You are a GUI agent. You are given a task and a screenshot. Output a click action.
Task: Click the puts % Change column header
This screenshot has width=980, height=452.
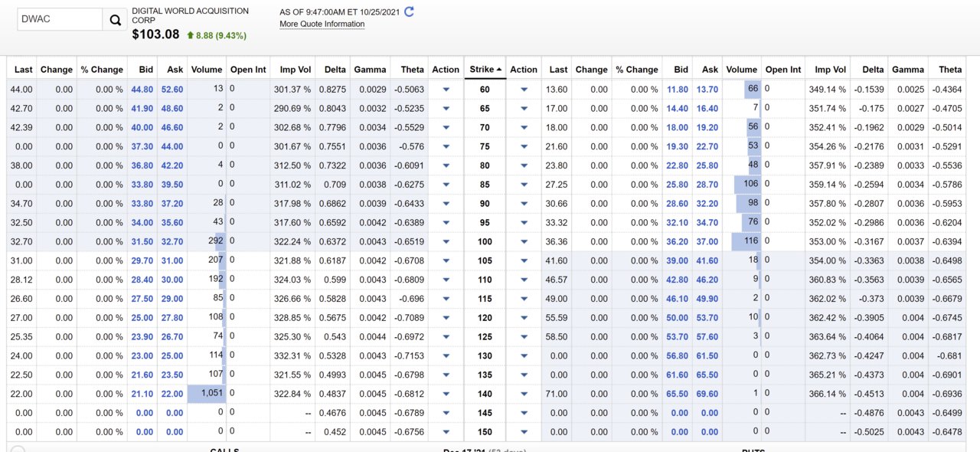pos(637,69)
